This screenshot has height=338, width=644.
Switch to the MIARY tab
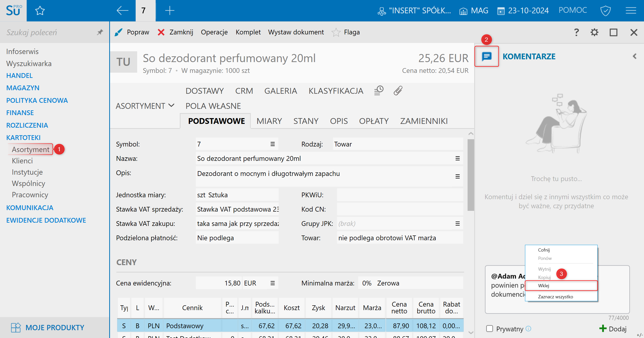[x=269, y=121]
